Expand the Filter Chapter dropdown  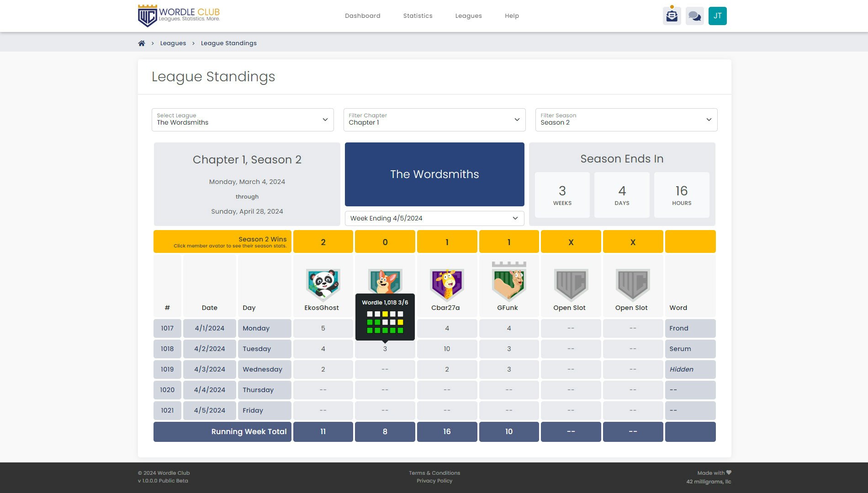(x=434, y=120)
